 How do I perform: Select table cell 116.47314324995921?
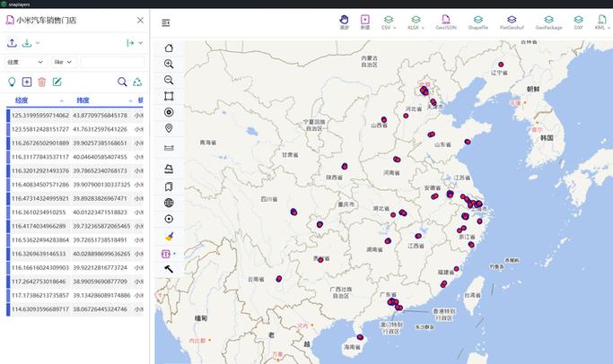[40, 198]
